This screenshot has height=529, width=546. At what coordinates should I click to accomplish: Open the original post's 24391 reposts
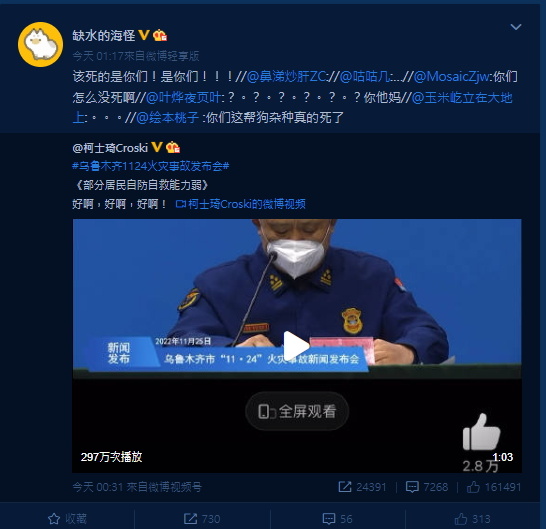coord(362,487)
